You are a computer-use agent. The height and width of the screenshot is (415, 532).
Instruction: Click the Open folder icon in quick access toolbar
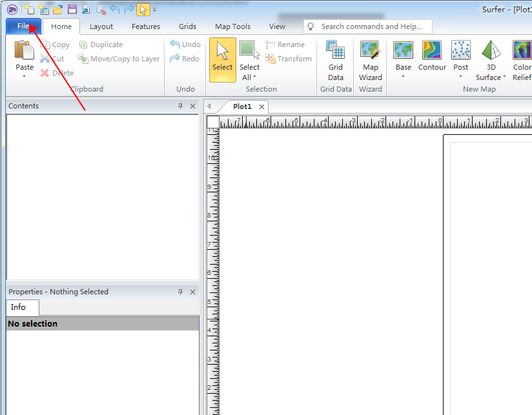tap(58, 9)
